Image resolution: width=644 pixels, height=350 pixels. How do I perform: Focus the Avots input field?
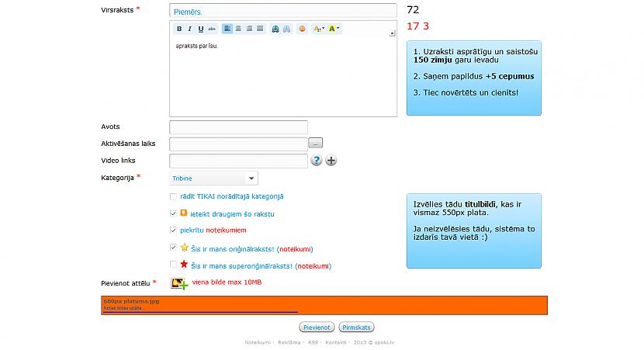pyautogui.click(x=238, y=127)
